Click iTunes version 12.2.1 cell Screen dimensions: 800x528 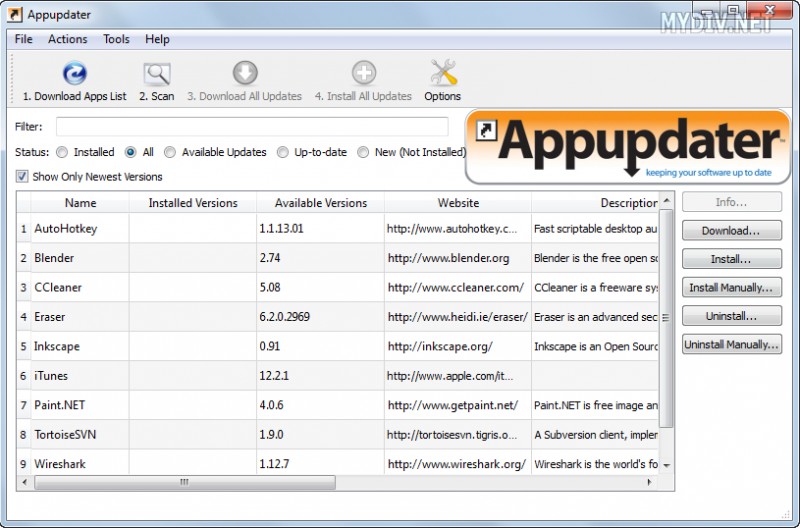tap(320, 376)
